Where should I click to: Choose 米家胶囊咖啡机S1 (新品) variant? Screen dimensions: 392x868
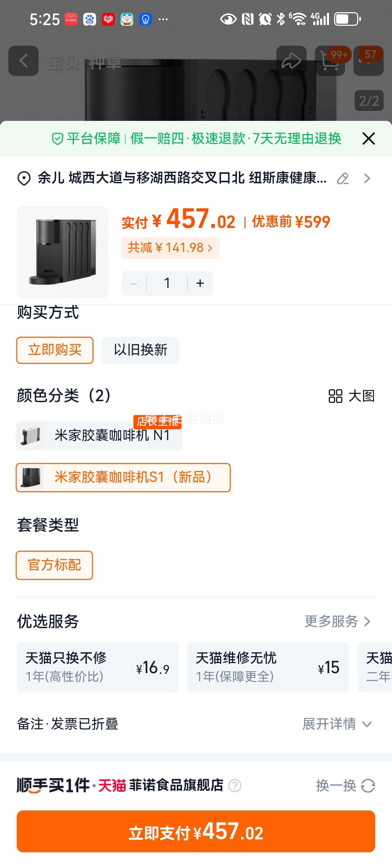123,477
